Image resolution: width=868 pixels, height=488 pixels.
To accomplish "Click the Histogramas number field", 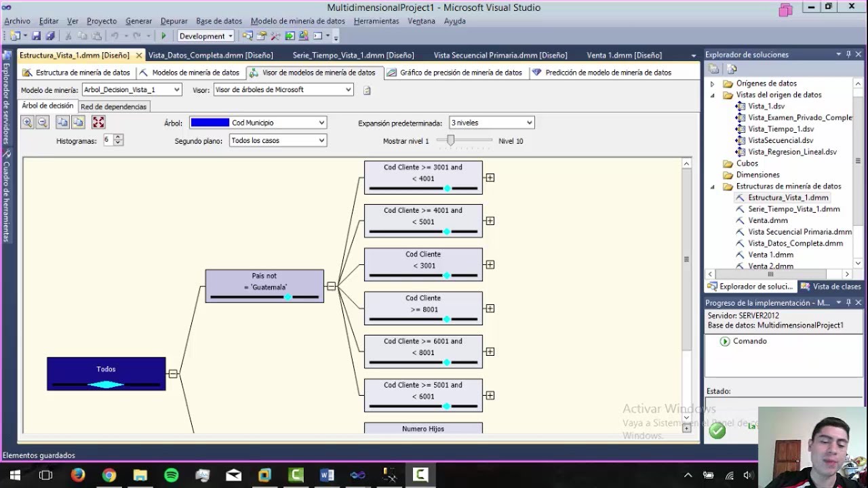I will (108, 140).
